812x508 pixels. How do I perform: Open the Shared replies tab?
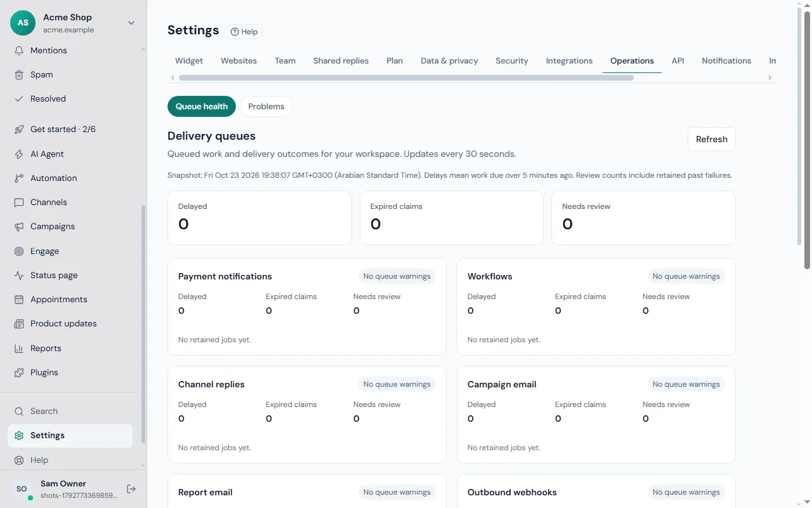341,60
